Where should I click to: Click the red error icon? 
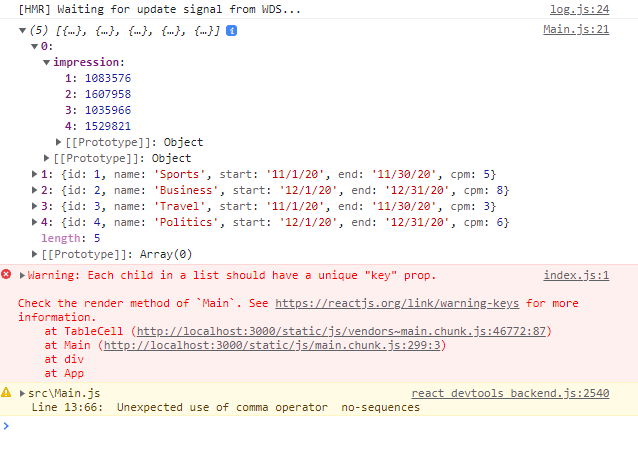6,274
